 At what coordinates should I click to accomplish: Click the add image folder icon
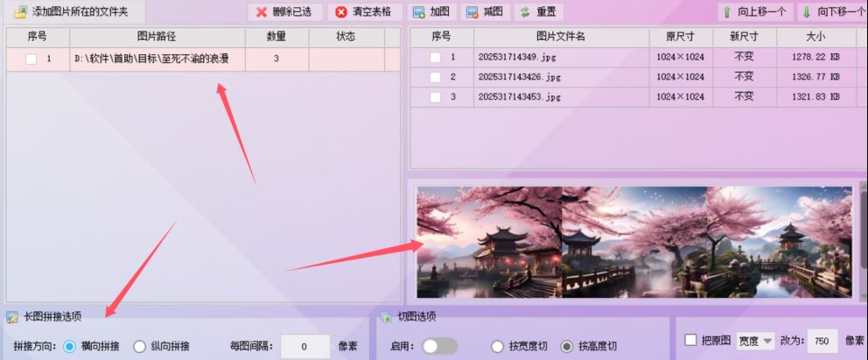click(x=21, y=11)
